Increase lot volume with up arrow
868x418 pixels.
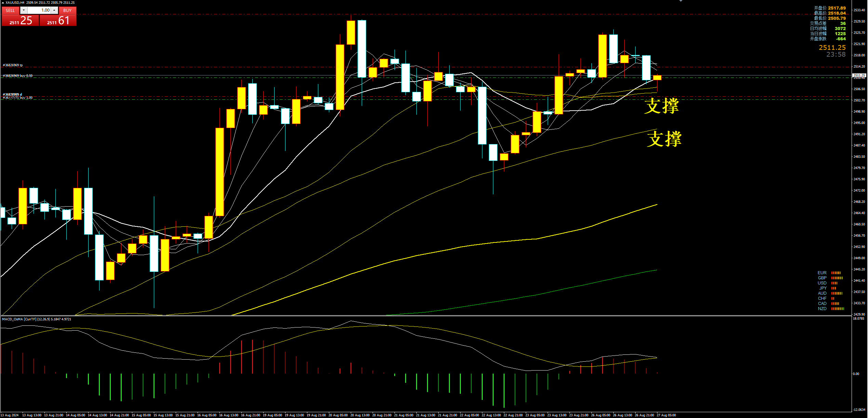click(54, 10)
